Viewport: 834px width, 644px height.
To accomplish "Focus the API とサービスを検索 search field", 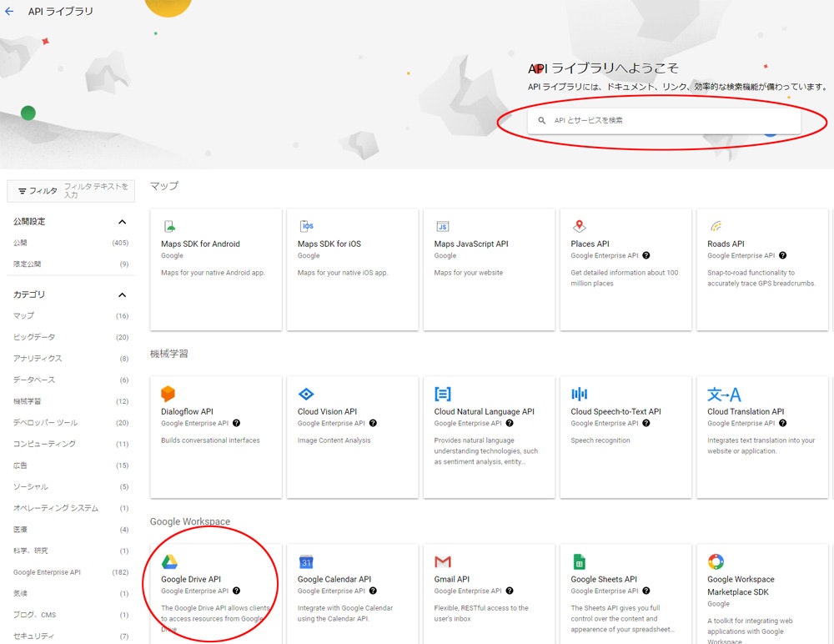I will (x=664, y=121).
